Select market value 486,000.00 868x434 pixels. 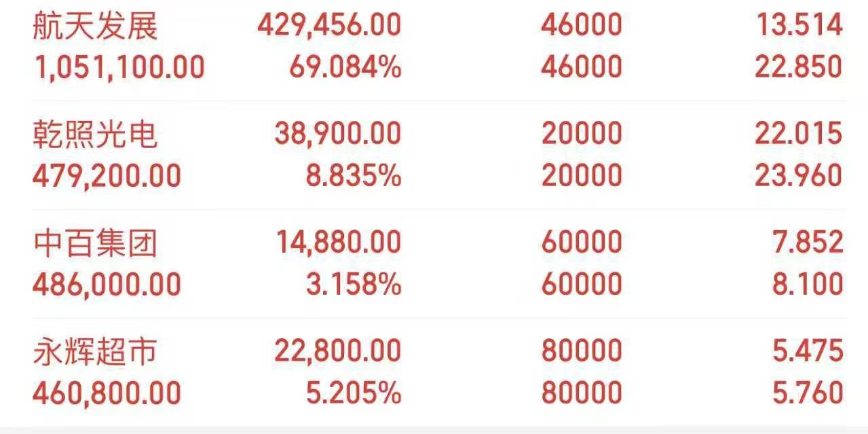(107, 285)
